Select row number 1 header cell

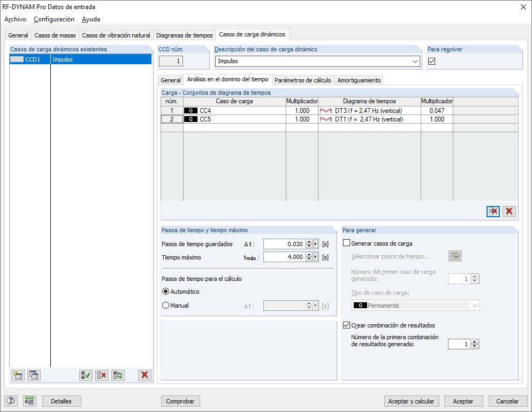click(172, 111)
